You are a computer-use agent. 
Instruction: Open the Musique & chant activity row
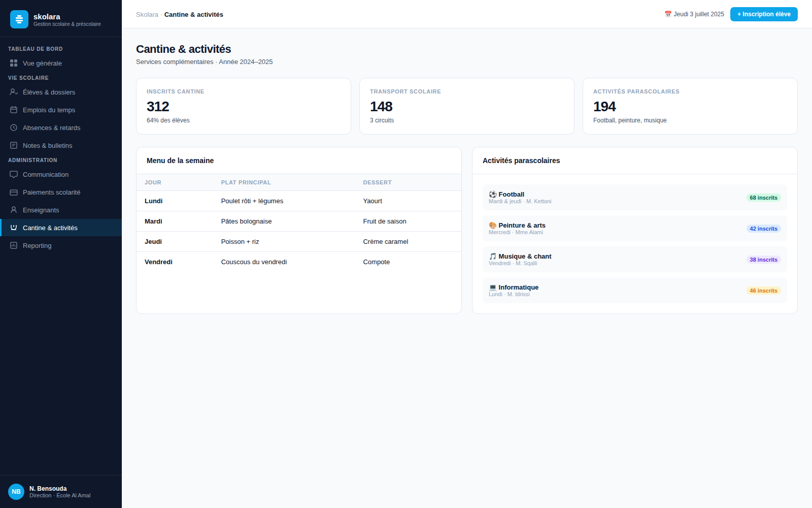[635, 260]
